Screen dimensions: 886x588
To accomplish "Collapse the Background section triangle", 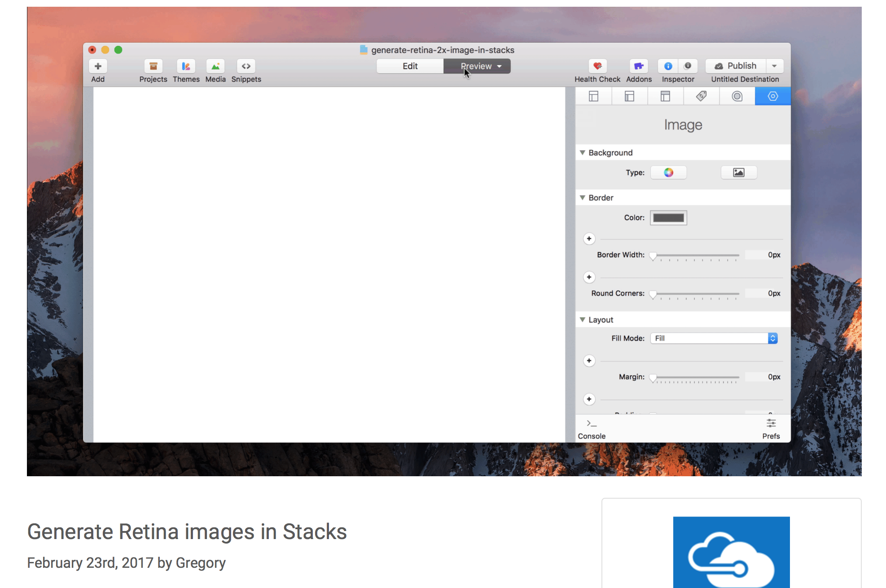I will coord(583,153).
